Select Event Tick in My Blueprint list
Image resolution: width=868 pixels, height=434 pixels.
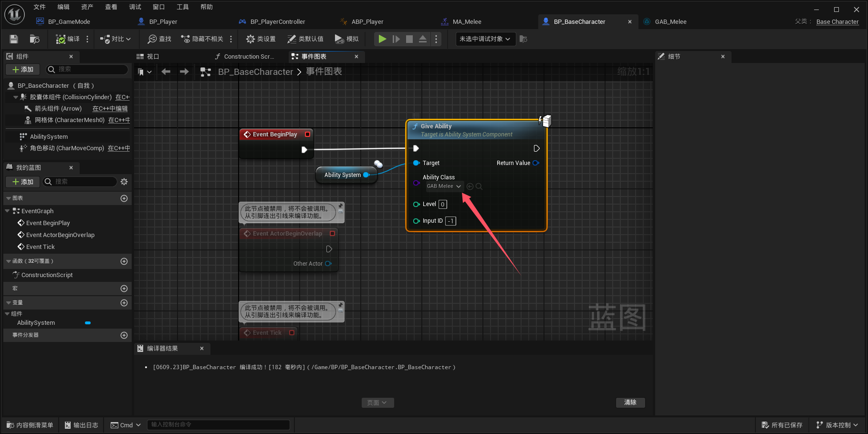[41, 247]
